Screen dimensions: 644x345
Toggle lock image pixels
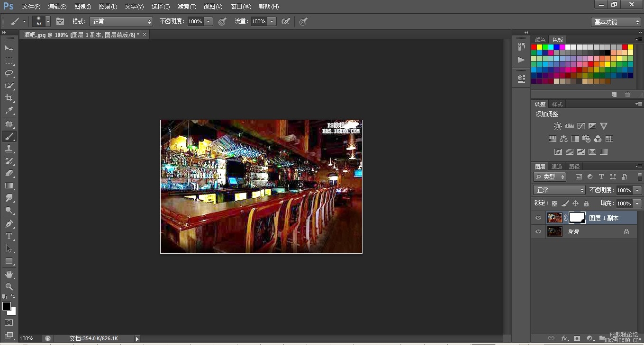click(x=565, y=203)
